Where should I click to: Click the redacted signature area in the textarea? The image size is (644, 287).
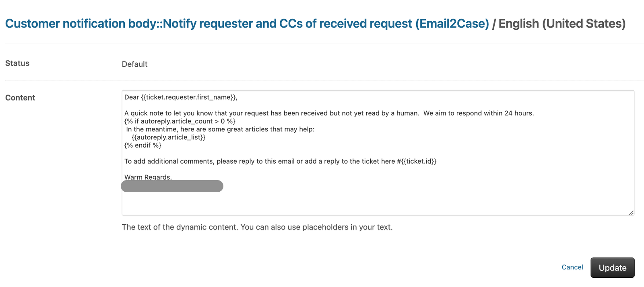coord(172,186)
